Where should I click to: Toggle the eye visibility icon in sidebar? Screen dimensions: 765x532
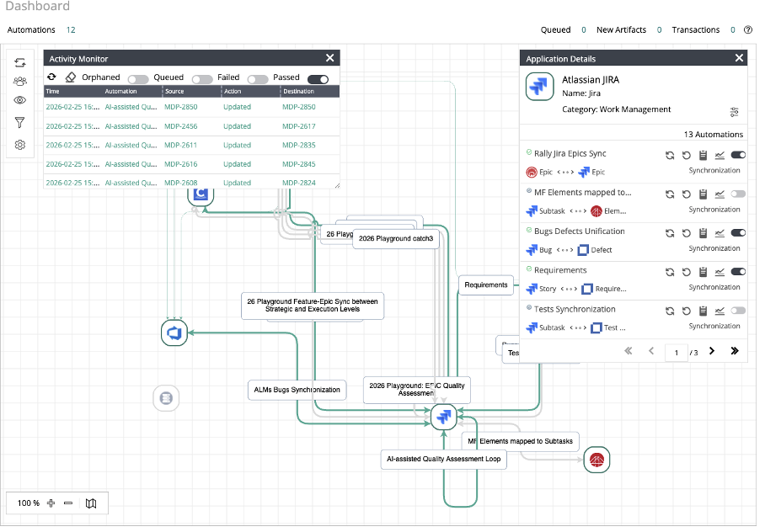pyautogui.click(x=20, y=100)
